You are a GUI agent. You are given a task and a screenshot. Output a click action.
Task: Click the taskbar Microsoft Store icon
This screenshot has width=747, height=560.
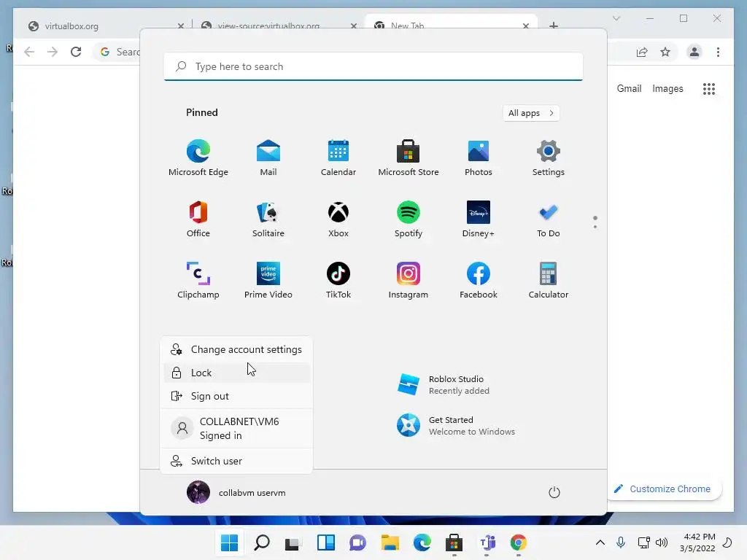[x=454, y=542]
